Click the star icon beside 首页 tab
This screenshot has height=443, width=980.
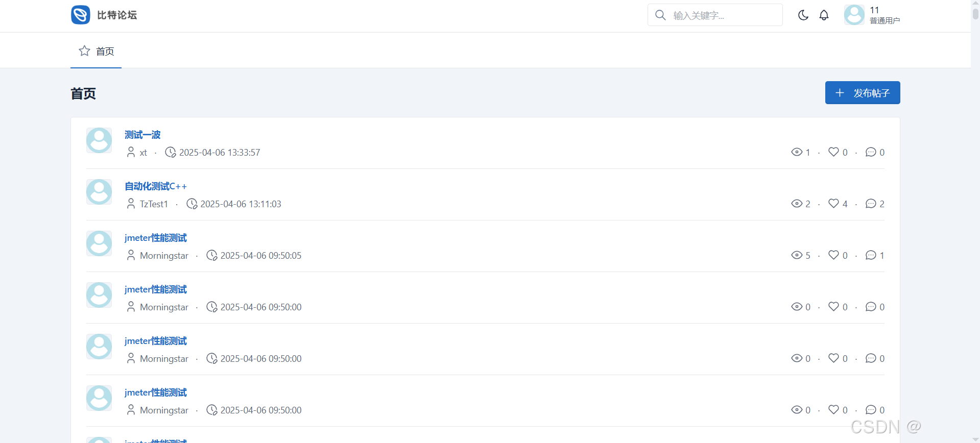[84, 51]
